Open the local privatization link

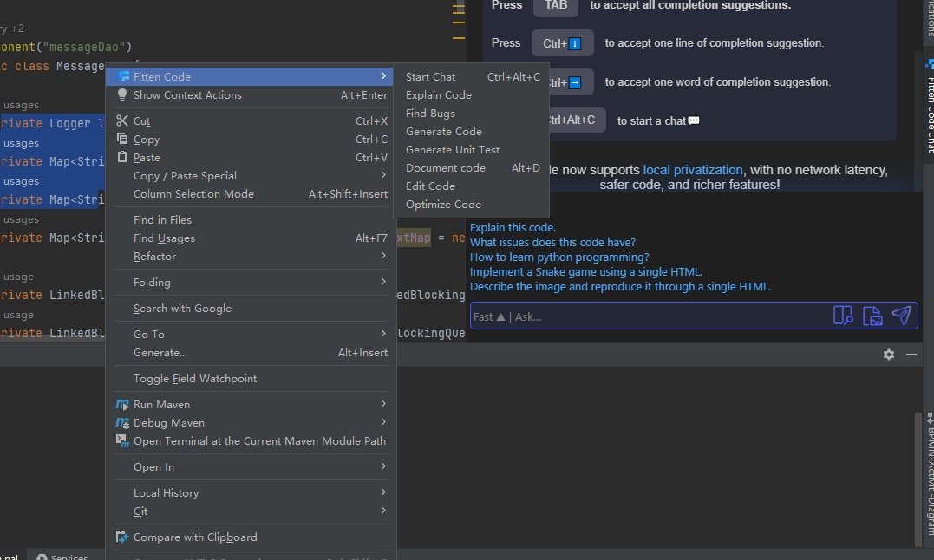click(x=693, y=170)
